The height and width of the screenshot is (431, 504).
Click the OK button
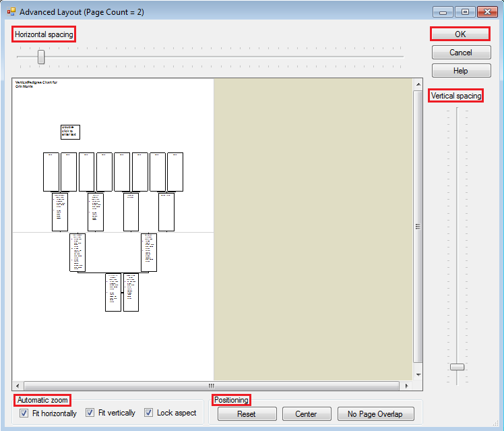pyautogui.click(x=461, y=34)
